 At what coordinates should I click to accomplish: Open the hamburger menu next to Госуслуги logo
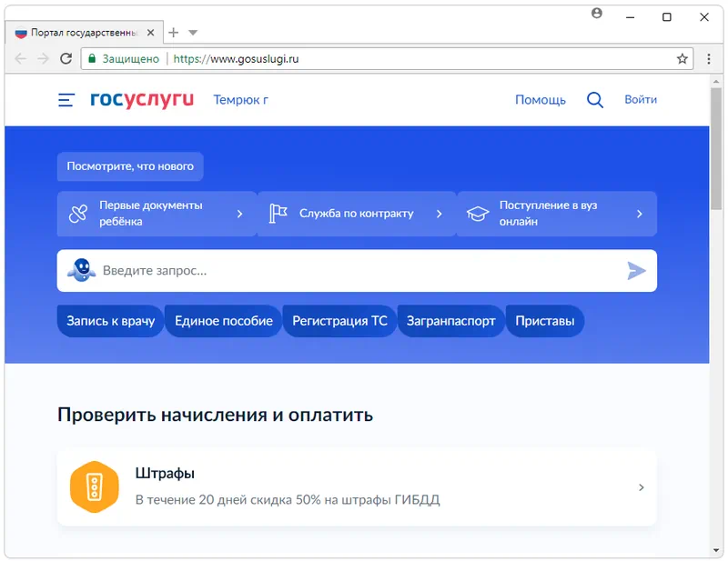coord(66,100)
